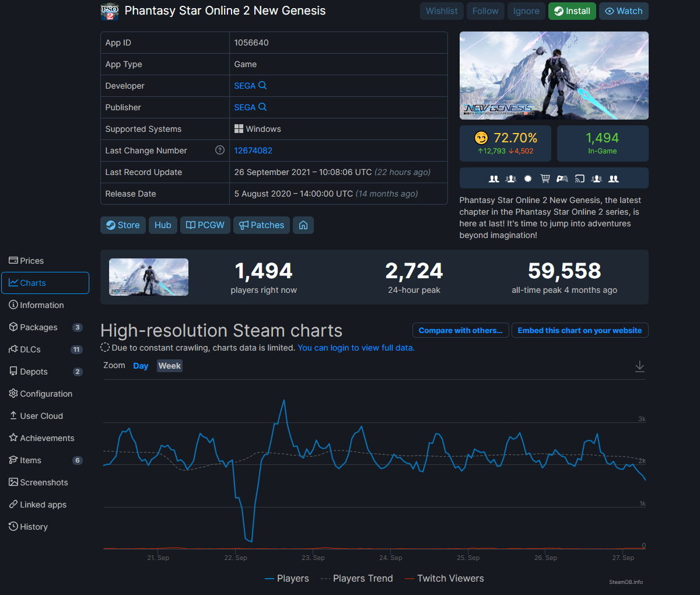The height and width of the screenshot is (595, 700).
Task: Open Configuration via the gear icon
Action: coord(13,394)
